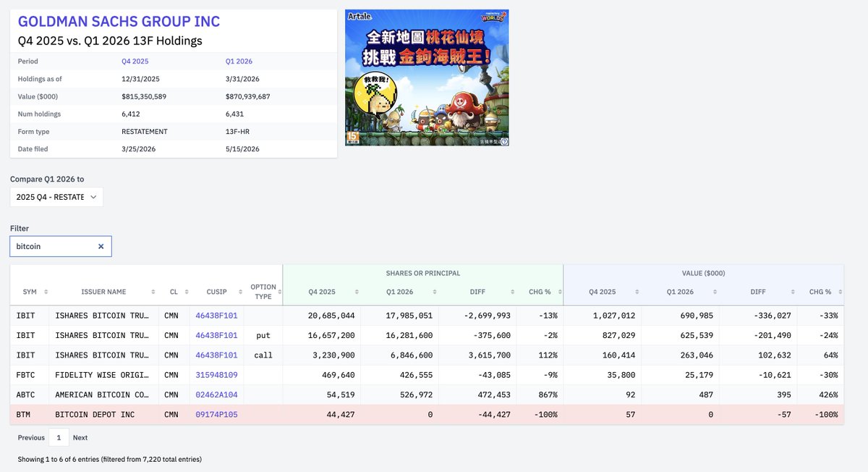
Task: Select the put option type cell
Action: (263, 336)
